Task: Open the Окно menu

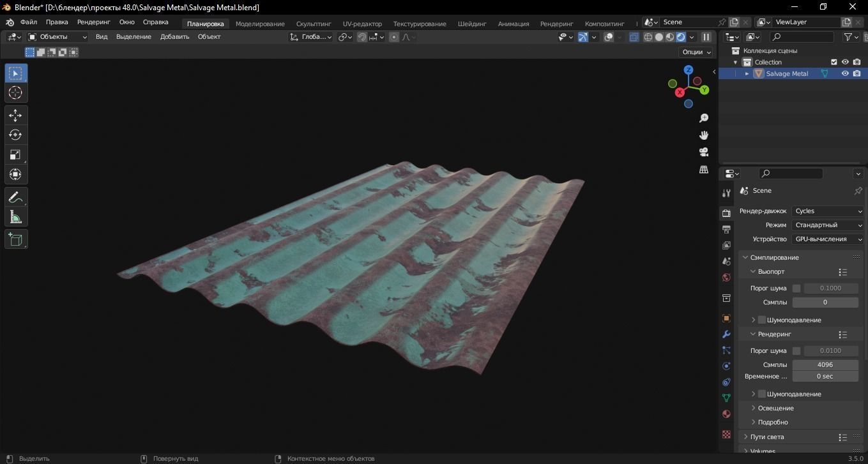Action: pos(126,22)
